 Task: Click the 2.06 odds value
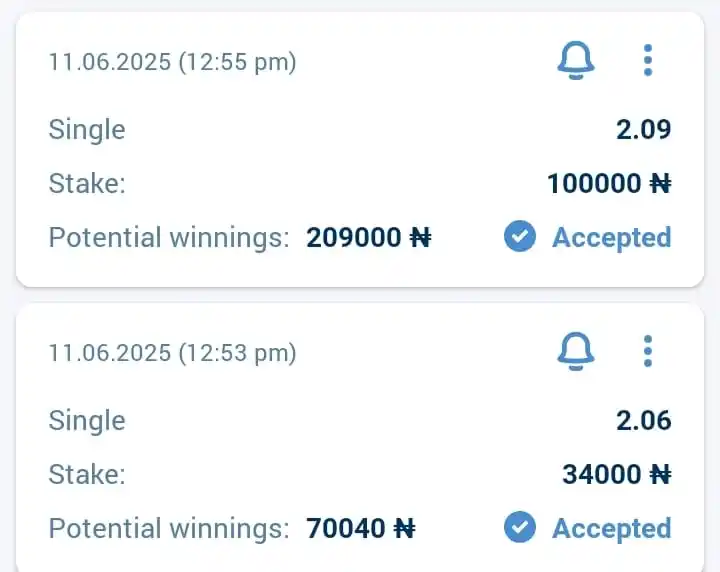[x=643, y=421]
